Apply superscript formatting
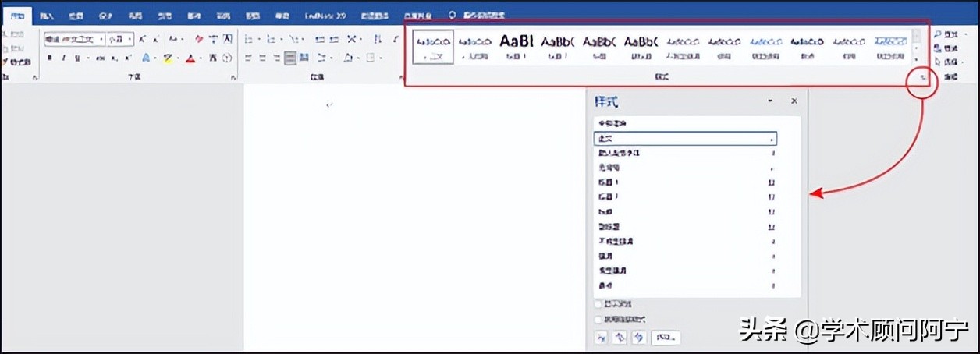The height and width of the screenshot is (354, 980). click(x=128, y=57)
